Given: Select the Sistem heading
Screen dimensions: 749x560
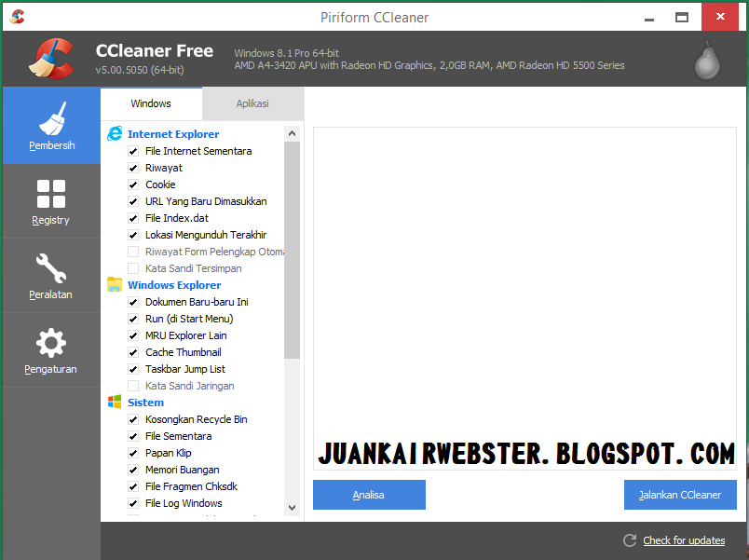Looking at the screenshot, I should (x=145, y=403).
